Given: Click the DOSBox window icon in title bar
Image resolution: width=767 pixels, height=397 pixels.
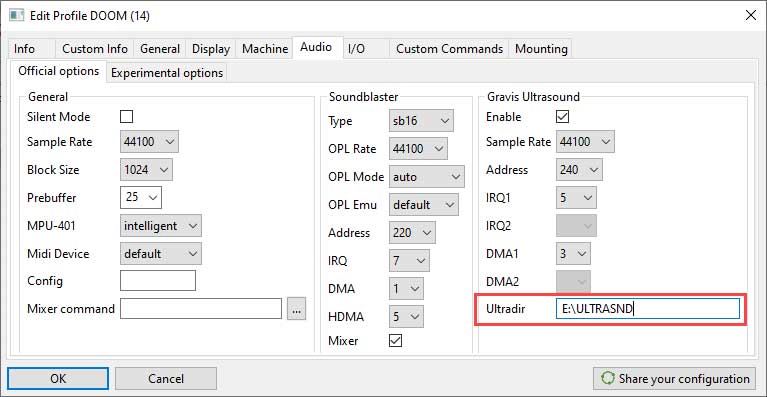Looking at the screenshot, I should [x=17, y=16].
